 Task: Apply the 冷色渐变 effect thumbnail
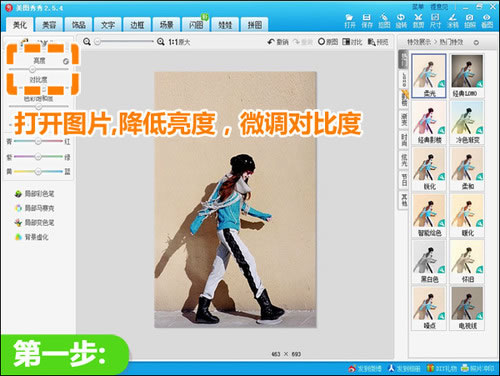[x=467, y=122]
